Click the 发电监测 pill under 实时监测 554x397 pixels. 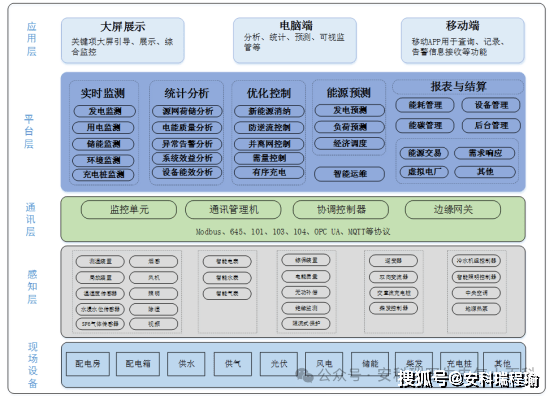pos(105,111)
